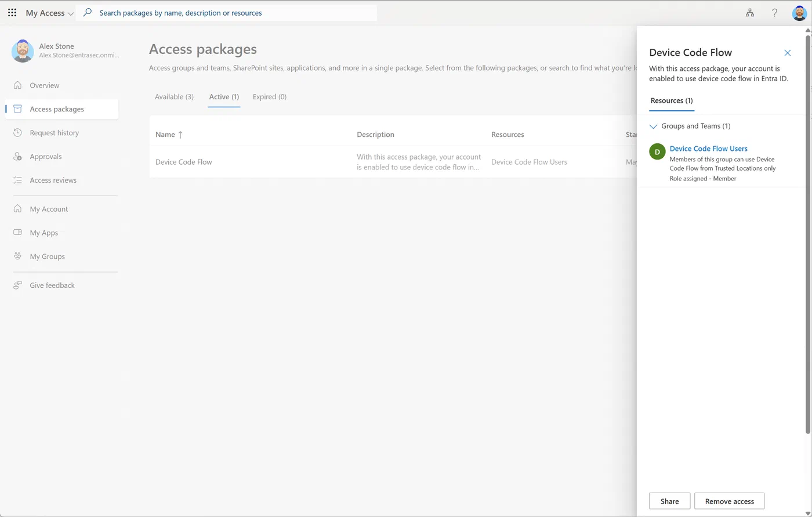Open the Help question mark icon
812x517 pixels.
point(774,13)
